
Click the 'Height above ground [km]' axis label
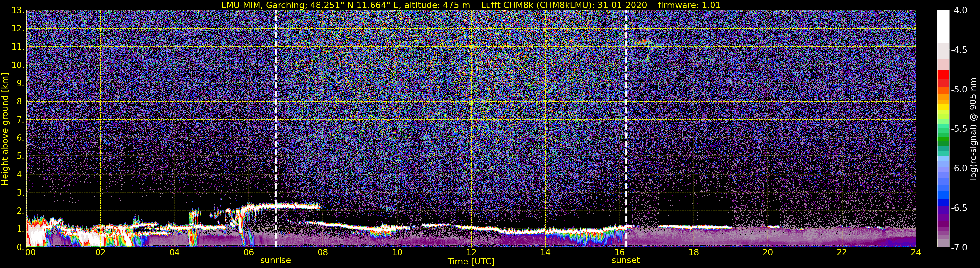coord(5,129)
